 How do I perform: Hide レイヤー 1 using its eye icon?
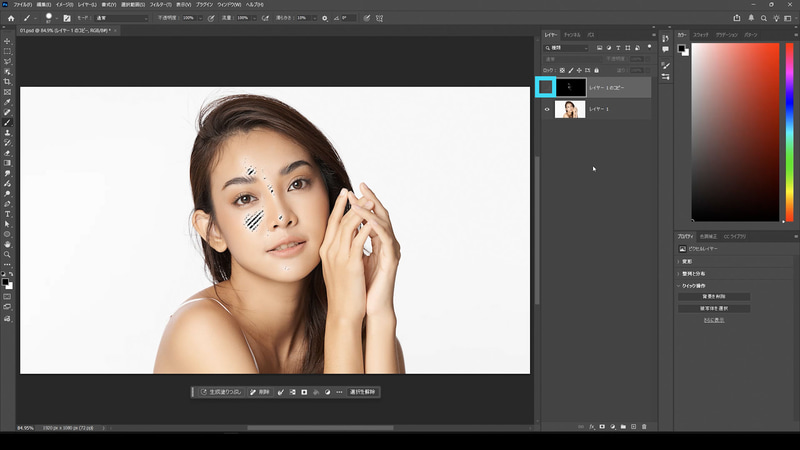click(x=547, y=109)
